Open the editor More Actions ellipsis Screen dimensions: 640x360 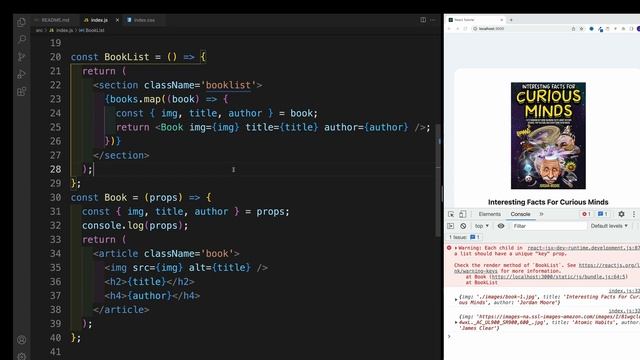(433, 20)
